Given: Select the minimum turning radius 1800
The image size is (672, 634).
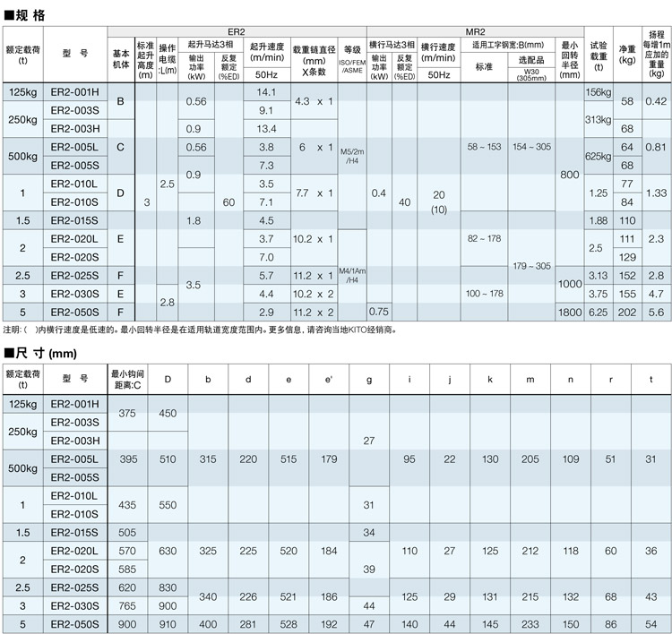Looking at the screenshot, I should coord(570,313).
